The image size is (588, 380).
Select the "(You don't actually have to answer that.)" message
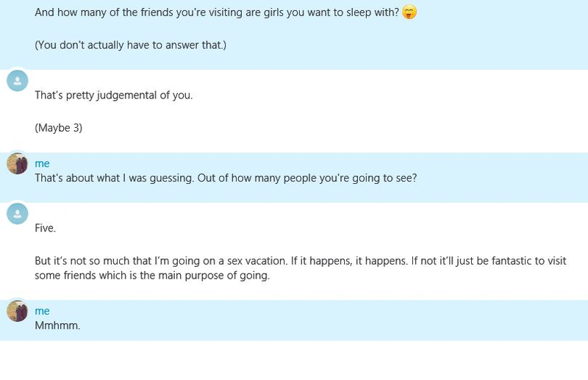pyautogui.click(x=131, y=45)
